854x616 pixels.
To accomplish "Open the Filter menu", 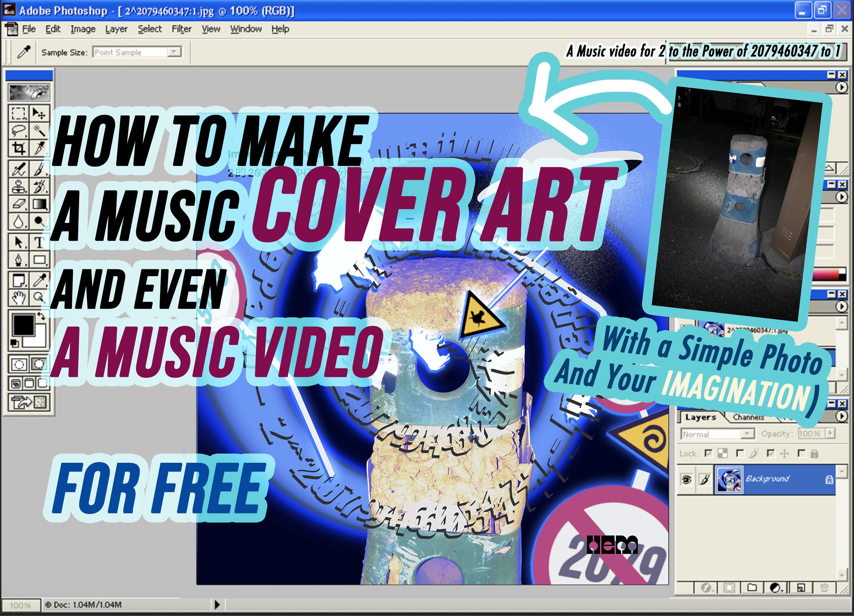I will [181, 29].
